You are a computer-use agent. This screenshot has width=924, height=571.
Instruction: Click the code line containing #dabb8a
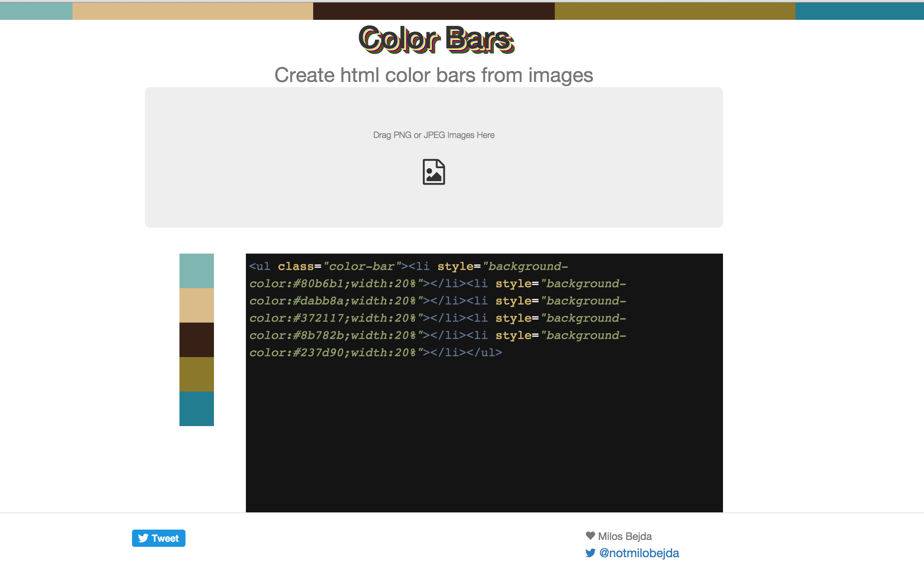pyautogui.click(x=438, y=301)
